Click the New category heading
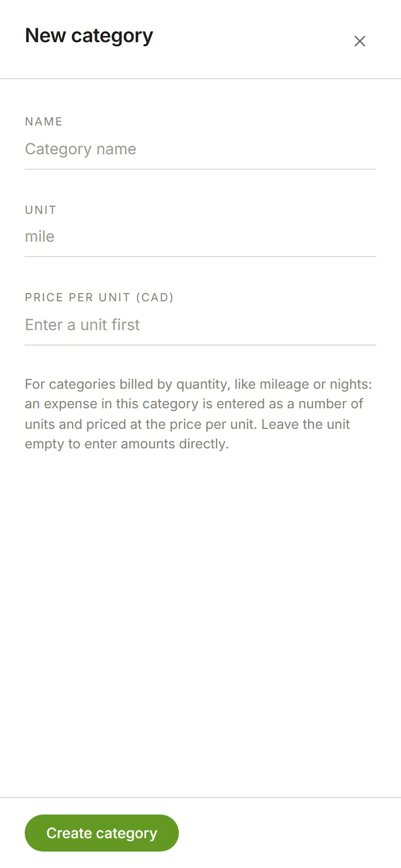 click(89, 36)
